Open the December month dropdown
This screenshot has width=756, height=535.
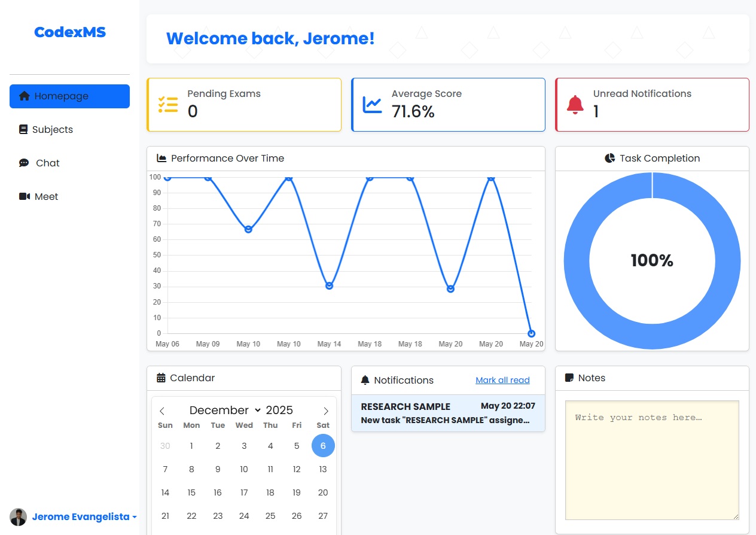coord(225,411)
